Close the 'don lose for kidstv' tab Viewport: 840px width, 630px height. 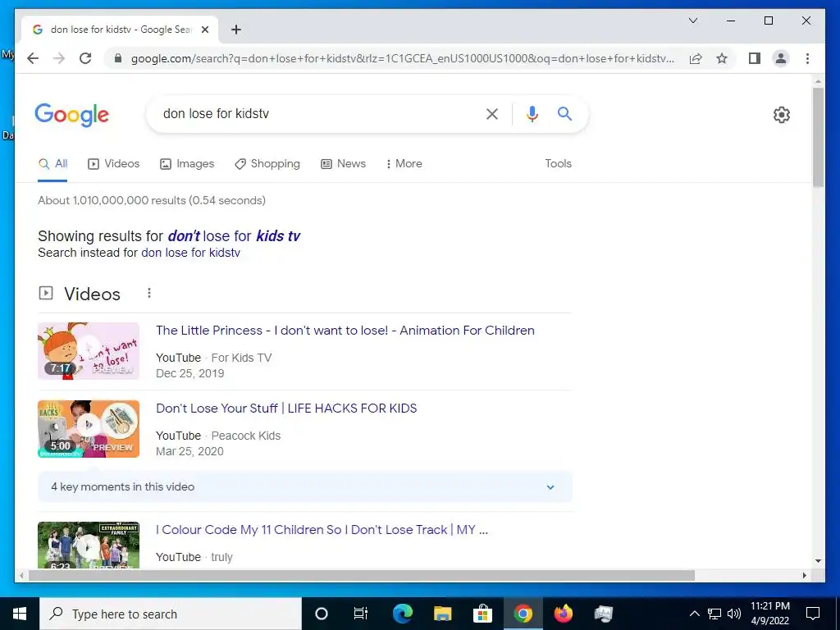(x=204, y=30)
